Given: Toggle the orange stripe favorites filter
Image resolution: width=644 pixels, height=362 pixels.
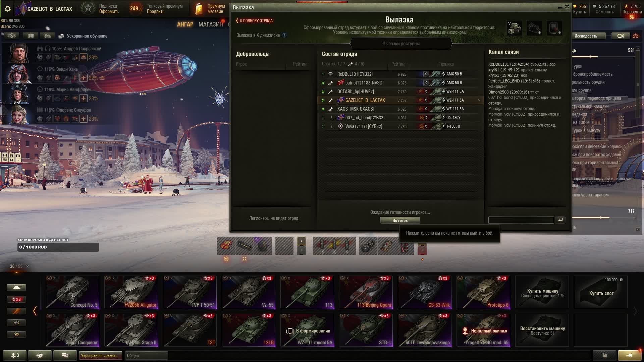Looking at the screenshot, I should 16,311.
